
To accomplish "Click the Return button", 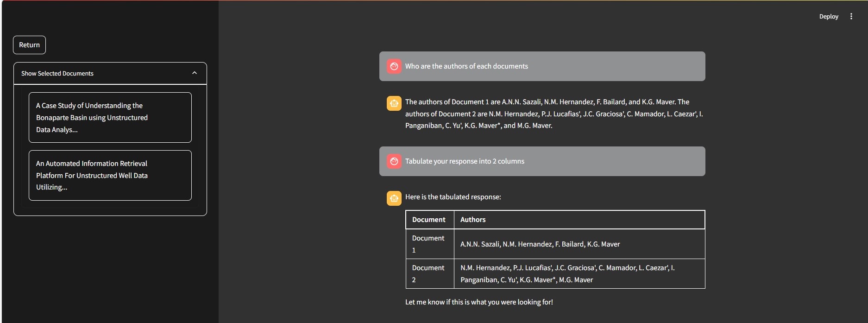I will (x=29, y=45).
